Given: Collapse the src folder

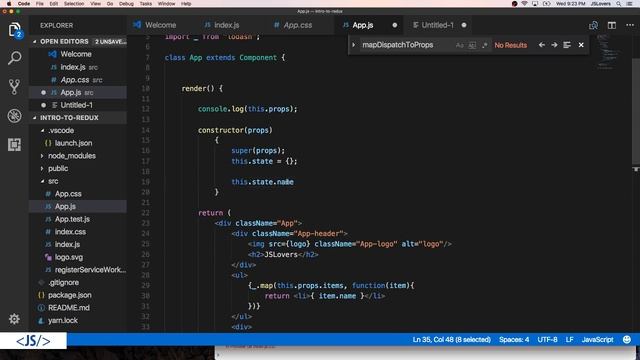Looking at the screenshot, I should (x=42, y=181).
